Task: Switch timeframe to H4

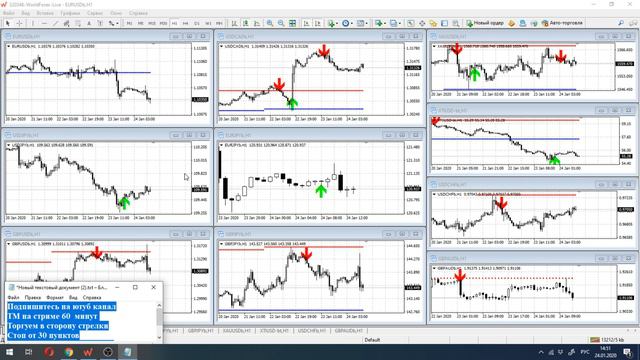Action: pos(186,23)
